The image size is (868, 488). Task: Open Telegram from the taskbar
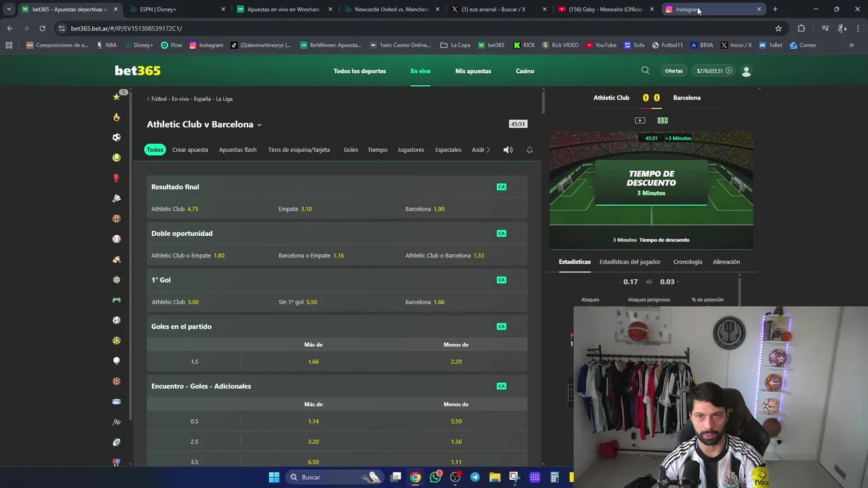[475, 477]
